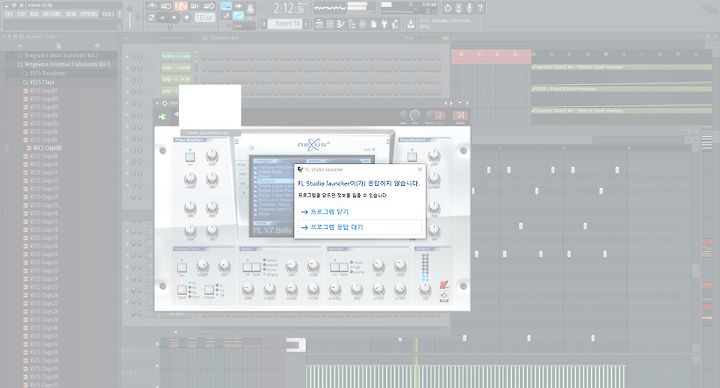The width and height of the screenshot is (720, 388).
Task: Open the FILE menu
Action: [9, 14]
